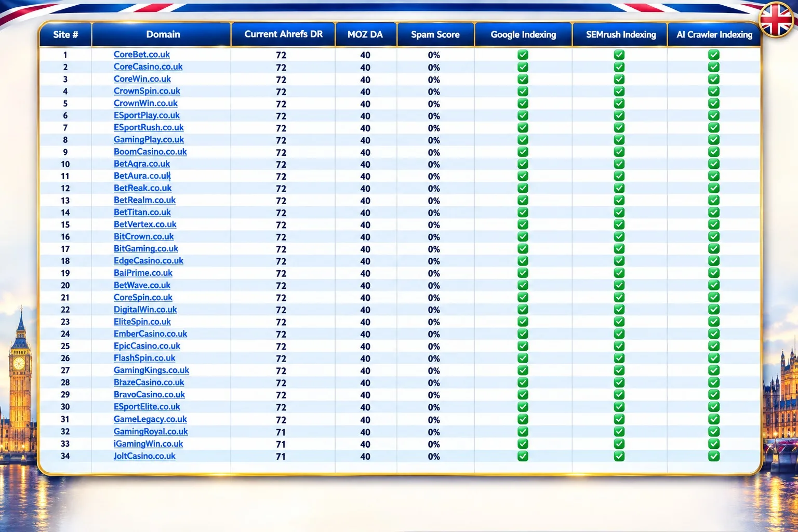Open the EliteSpin.co.uk link
This screenshot has width=798, height=532.
pos(142,322)
